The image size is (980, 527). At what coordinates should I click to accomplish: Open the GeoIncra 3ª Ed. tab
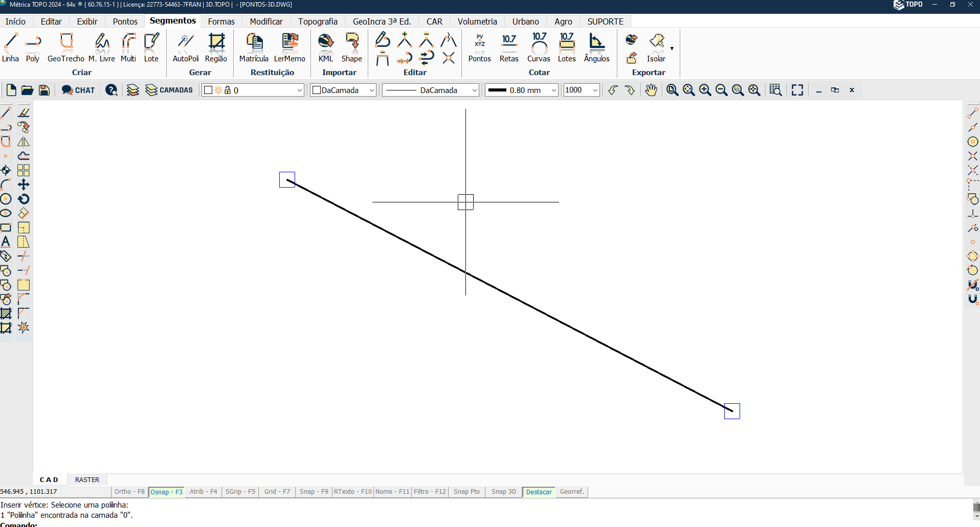pos(382,21)
